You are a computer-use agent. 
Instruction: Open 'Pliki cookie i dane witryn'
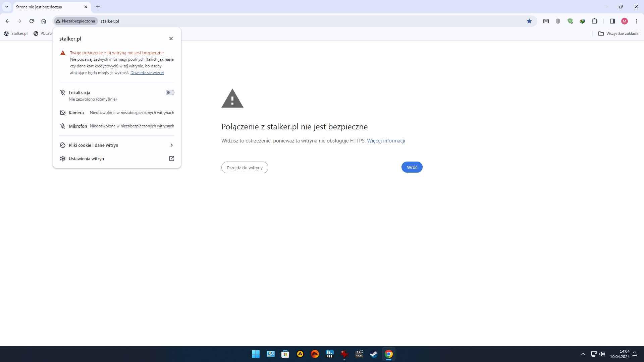tap(117, 145)
